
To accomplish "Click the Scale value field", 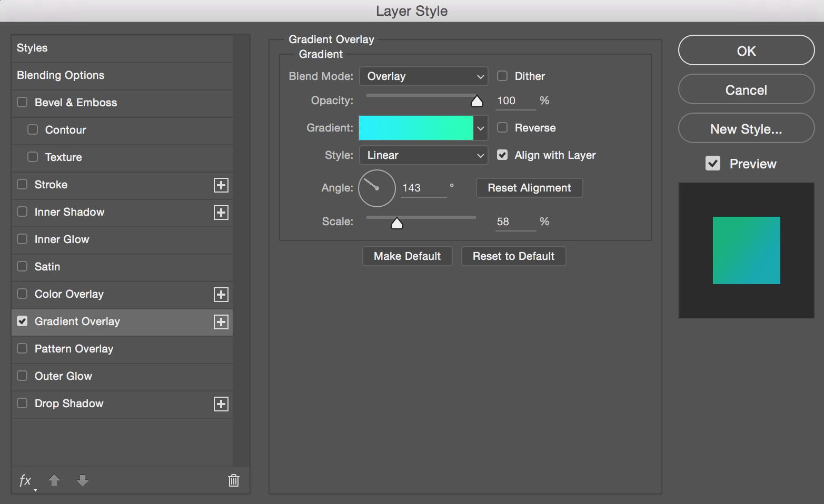I will pyautogui.click(x=515, y=221).
